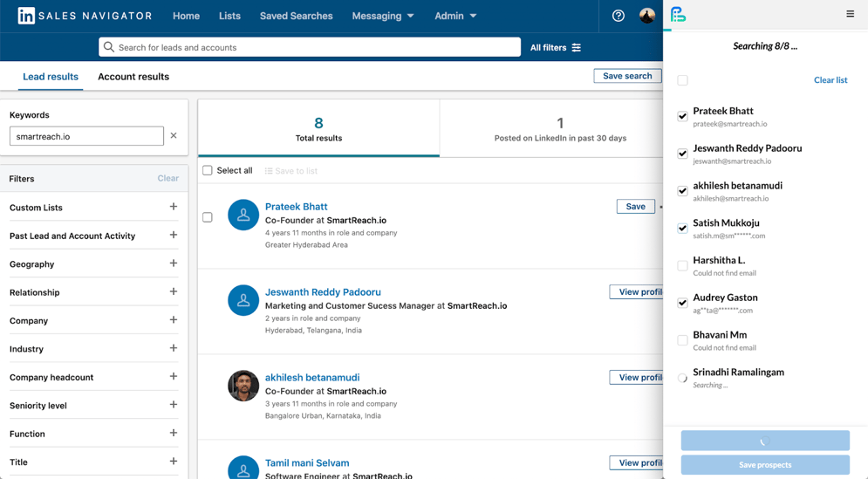Open Lists in navigation bar
The width and height of the screenshot is (868, 479).
click(x=229, y=16)
